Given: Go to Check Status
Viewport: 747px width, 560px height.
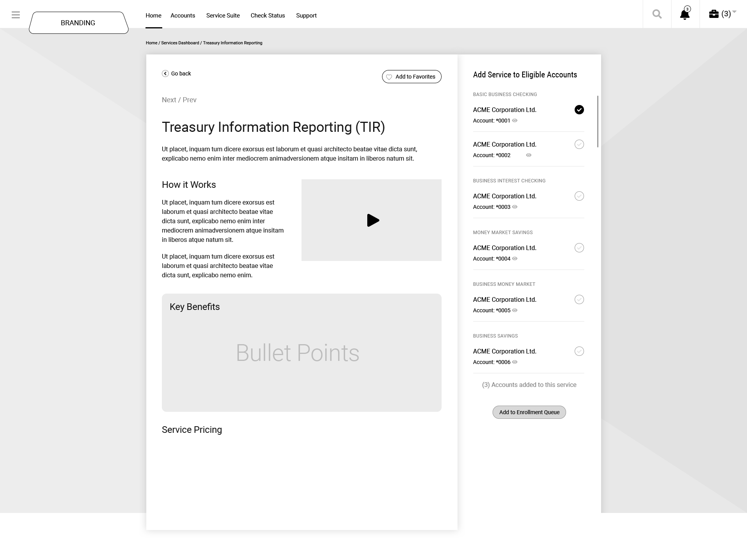Looking at the screenshot, I should coord(268,16).
